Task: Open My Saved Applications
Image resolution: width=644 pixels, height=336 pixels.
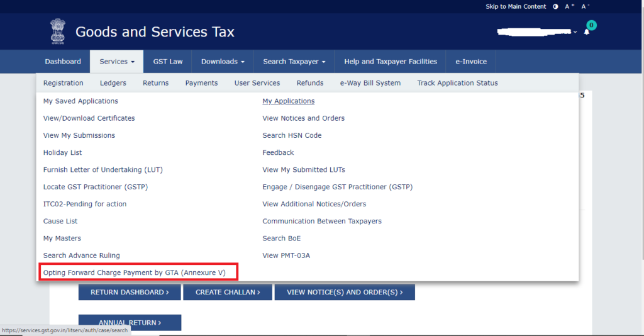Action: tap(80, 101)
